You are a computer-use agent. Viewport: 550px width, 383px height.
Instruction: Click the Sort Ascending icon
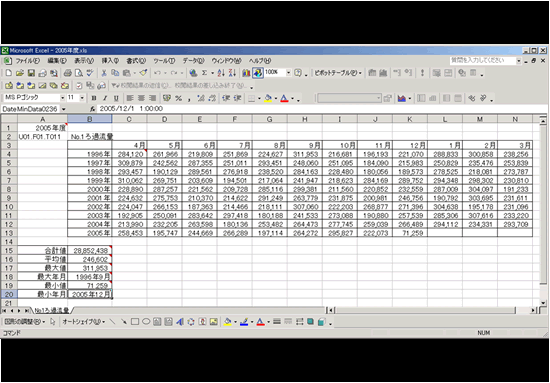(221, 73)
